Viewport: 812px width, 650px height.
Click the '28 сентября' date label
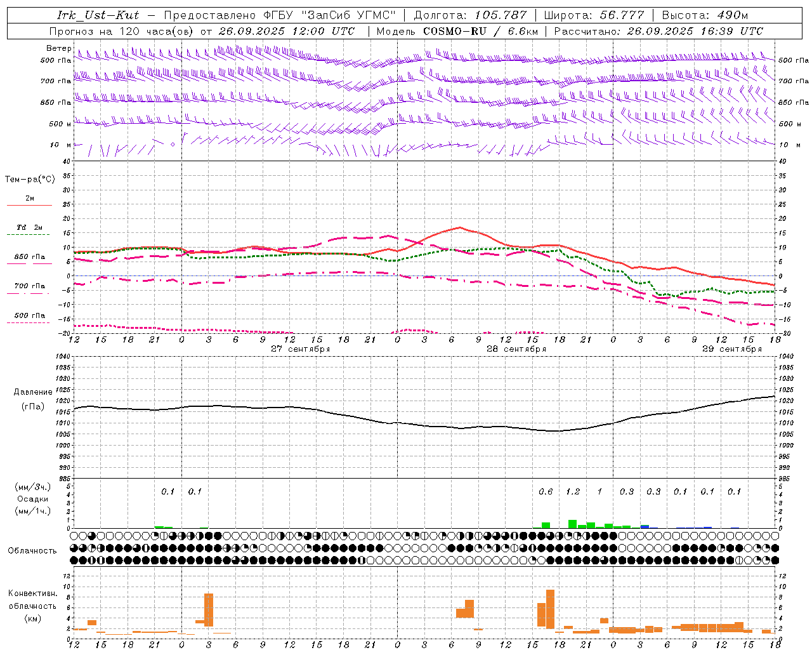(516, 349)
